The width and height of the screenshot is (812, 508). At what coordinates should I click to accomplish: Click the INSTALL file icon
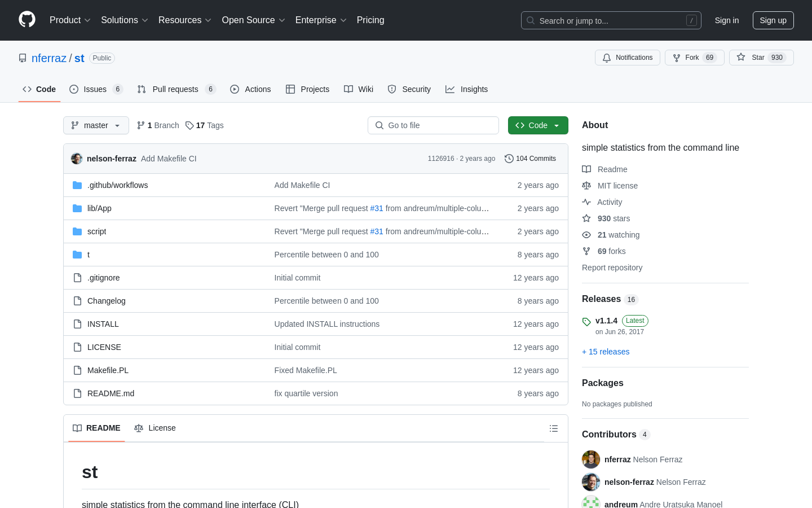tap(77, 324)
